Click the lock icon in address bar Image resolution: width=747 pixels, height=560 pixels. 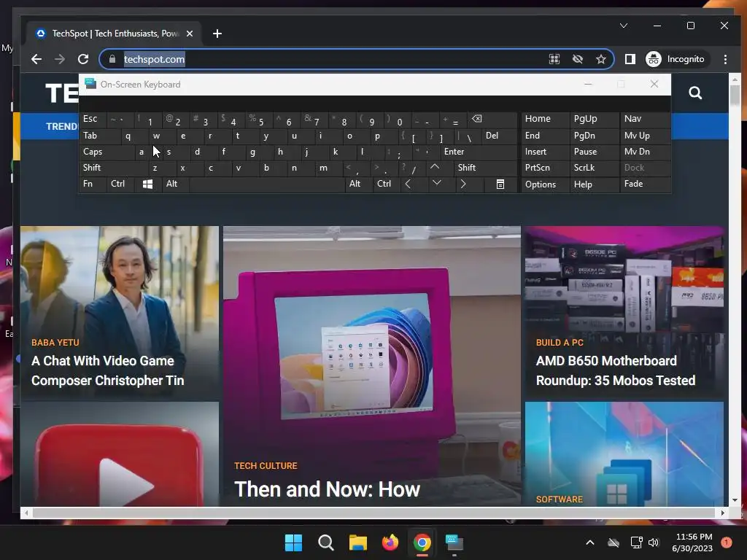[x=112, y=59]
